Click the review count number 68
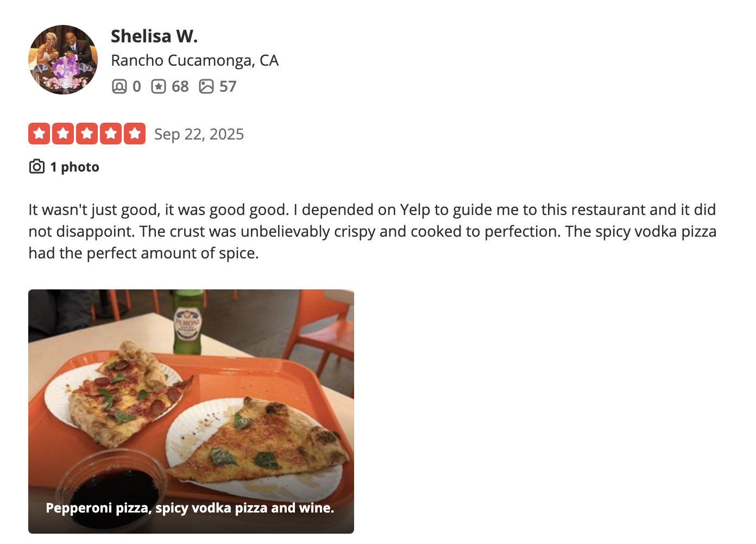Image resolution: width=756 pixels, height=544 pixels. (180, 86)
